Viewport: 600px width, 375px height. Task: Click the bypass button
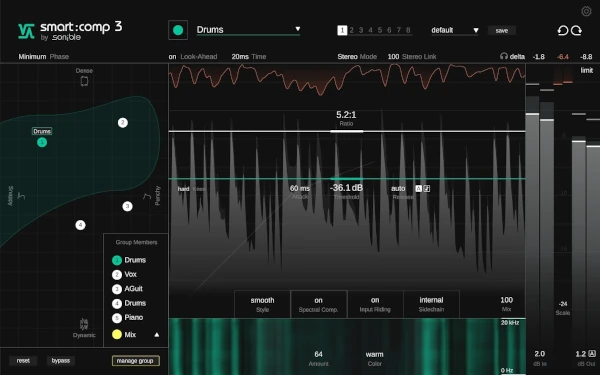pos(61,360)
